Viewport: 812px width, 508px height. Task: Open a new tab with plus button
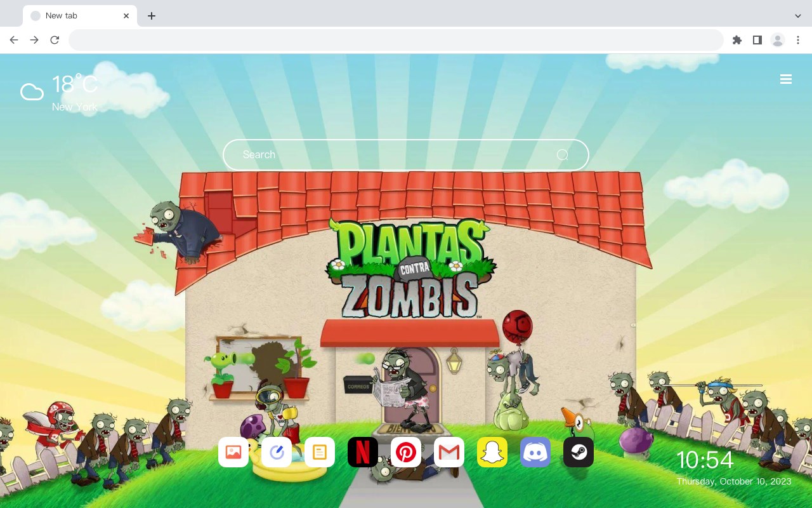click(152, 16)
